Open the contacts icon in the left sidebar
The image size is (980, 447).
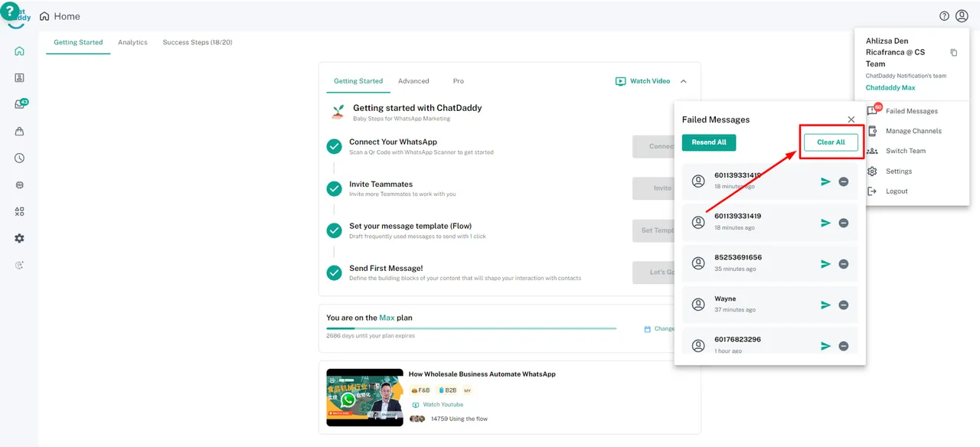(19, 78)
